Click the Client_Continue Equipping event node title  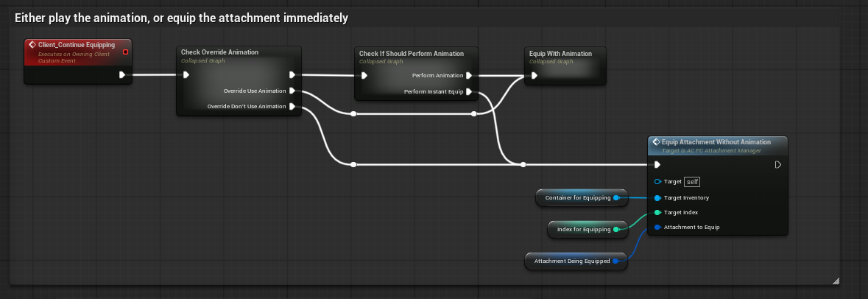pos(76,45)
